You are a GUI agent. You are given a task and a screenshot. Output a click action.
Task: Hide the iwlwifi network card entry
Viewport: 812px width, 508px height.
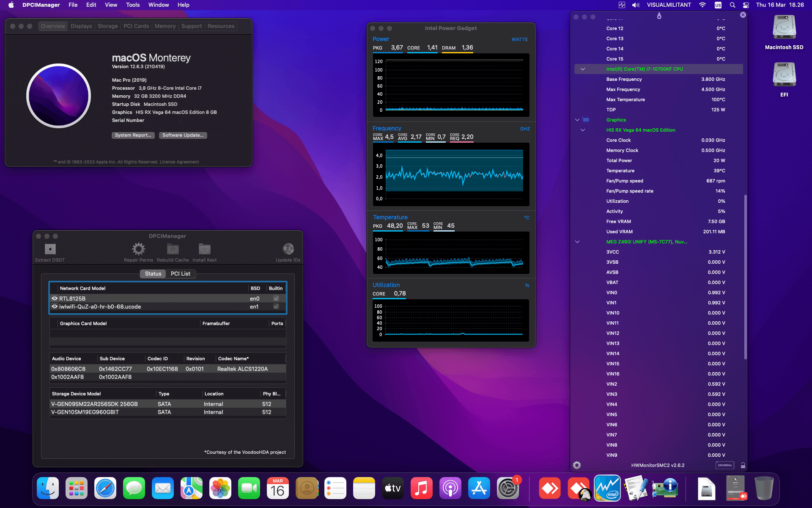coord(55,306)
